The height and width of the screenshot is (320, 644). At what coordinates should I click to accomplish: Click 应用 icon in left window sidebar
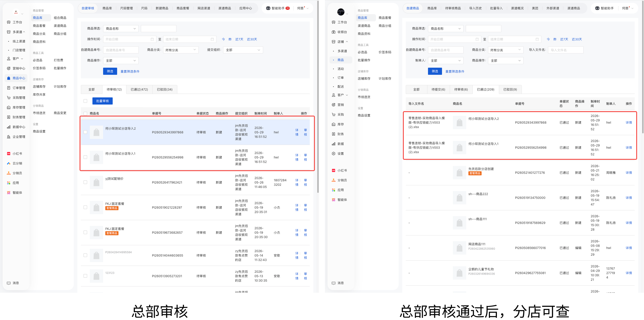pyautogui.click(x=8, y=183)
